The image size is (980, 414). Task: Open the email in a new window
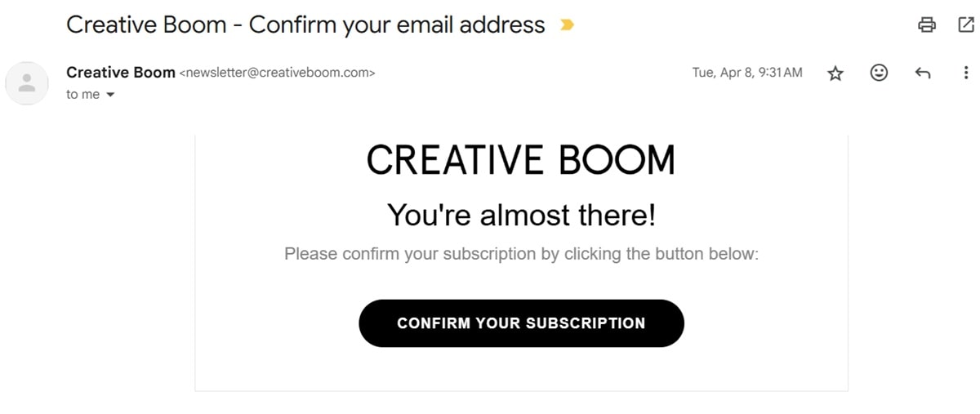pos(965,24)
